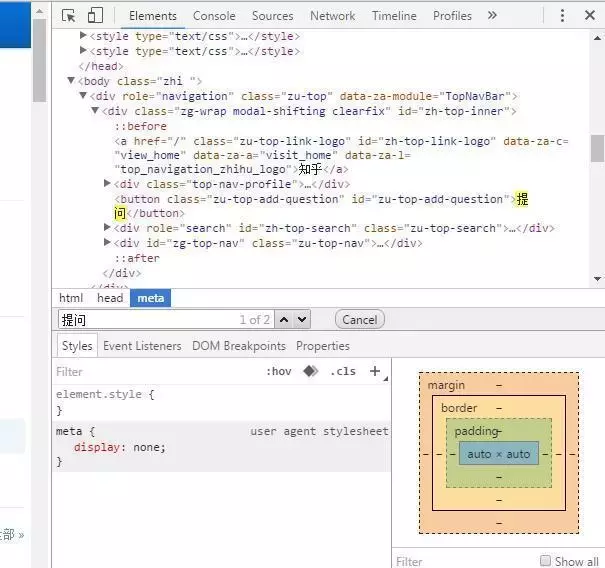Image resolution: width=605 pixels, height=568 pixels.
Task: Expand the zg-top-nav div node
Action: 107,242
